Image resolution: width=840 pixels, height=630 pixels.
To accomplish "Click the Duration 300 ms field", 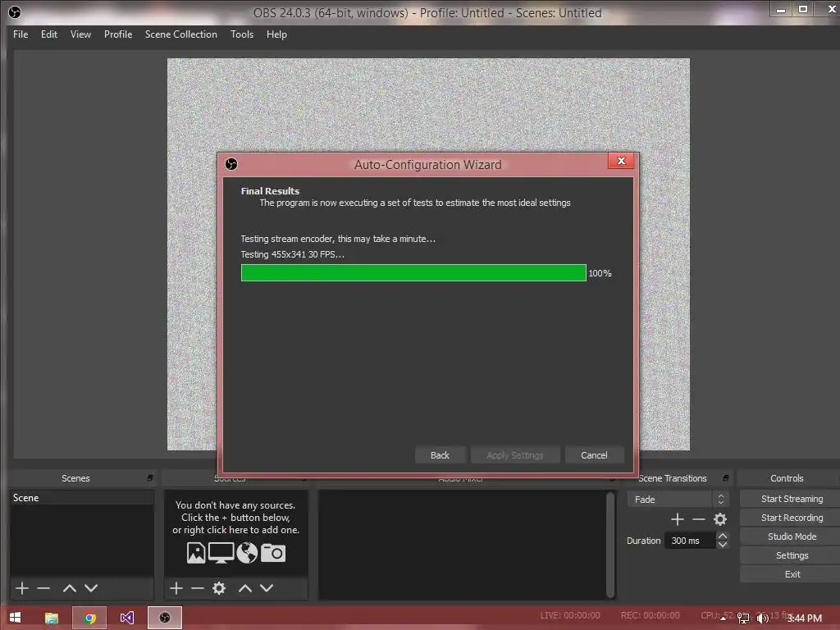I will click(x=689, y=541).
